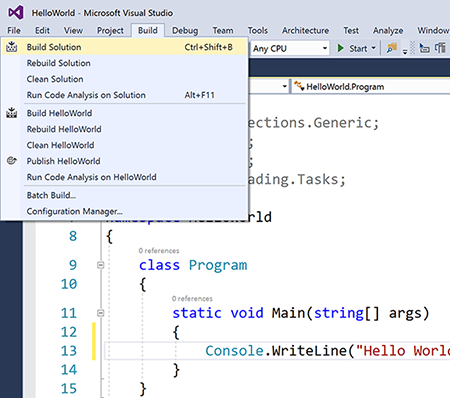Screen dimensions: 450x398
Task: Click the rightmost toolbar icon after the cursor-box icon
Action: (x=440, y=48)
